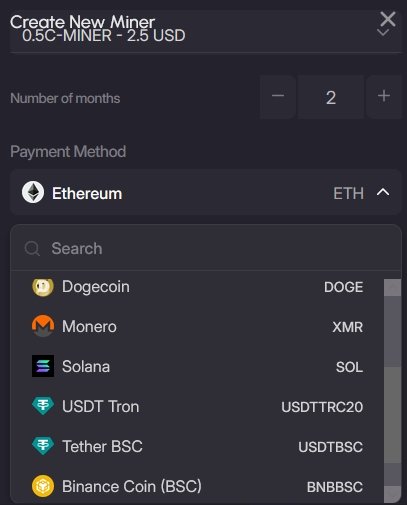This screenshot has width=407, height=505.
Task: Select the USDTTRC20 ticker label
Action: point(322,407)
